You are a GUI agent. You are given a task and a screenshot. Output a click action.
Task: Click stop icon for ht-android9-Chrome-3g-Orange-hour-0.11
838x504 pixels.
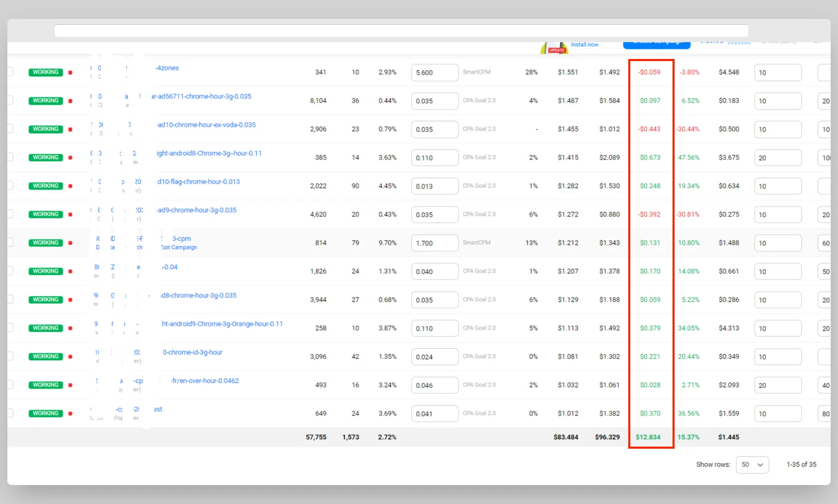[x=70, y=329]
